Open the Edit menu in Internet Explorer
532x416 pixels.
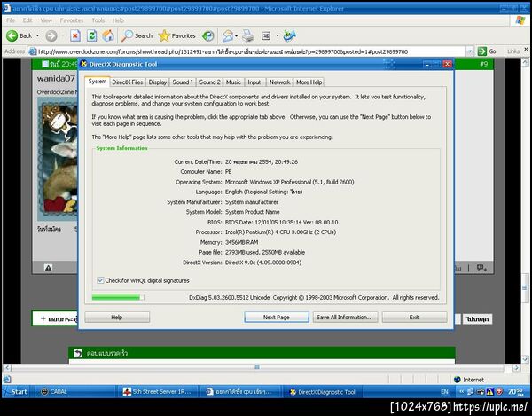point(27,20)
